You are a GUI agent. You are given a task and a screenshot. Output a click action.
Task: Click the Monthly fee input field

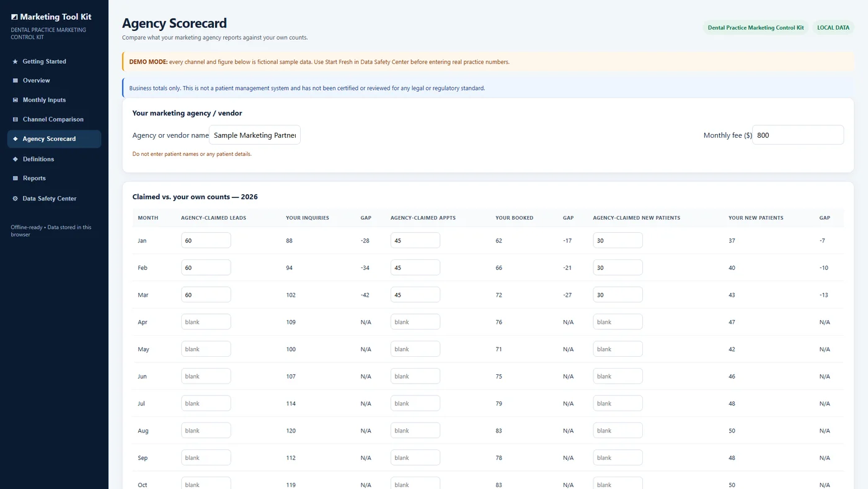[798, 135]
